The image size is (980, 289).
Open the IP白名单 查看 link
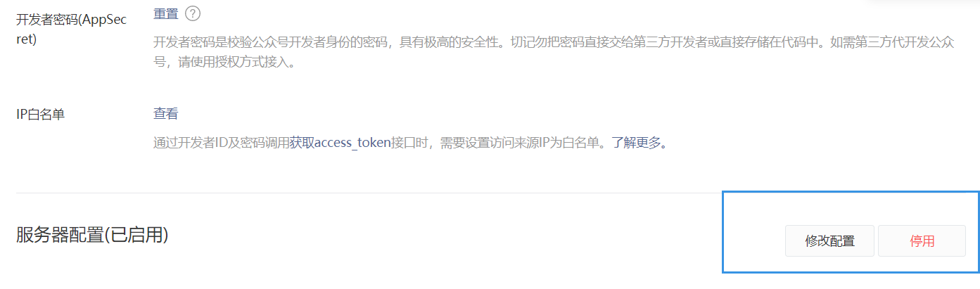165,114
